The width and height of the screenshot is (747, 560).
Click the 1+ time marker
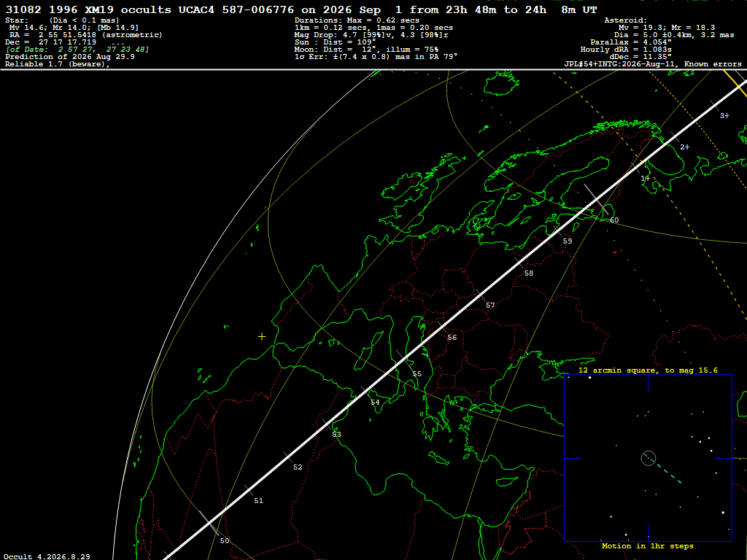click(645, 179)
